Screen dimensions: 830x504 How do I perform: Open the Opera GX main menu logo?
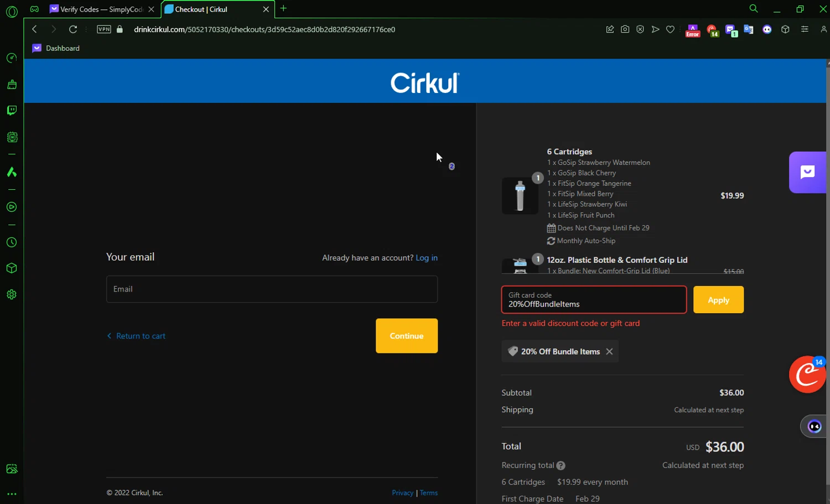point(12,12)
